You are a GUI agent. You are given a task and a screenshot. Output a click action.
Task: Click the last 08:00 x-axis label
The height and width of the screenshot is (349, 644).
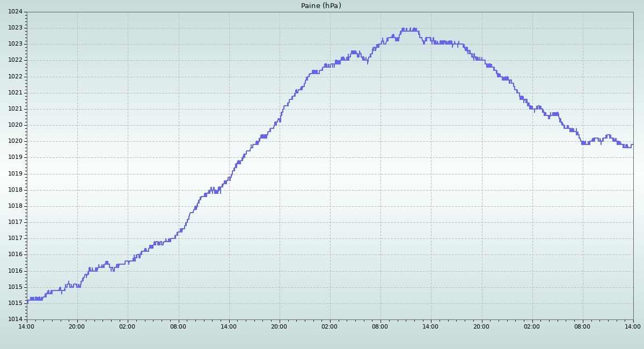tap(582, 326)
